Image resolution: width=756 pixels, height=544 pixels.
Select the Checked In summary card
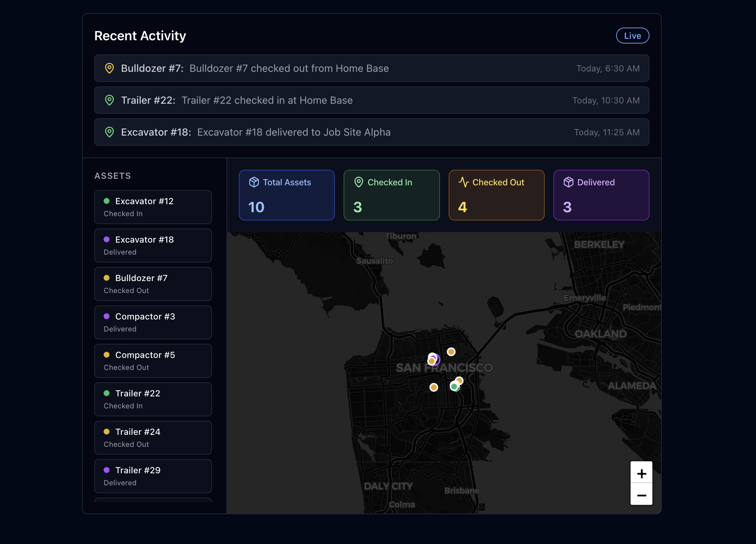pyautogui.click(x=391, y=195)
